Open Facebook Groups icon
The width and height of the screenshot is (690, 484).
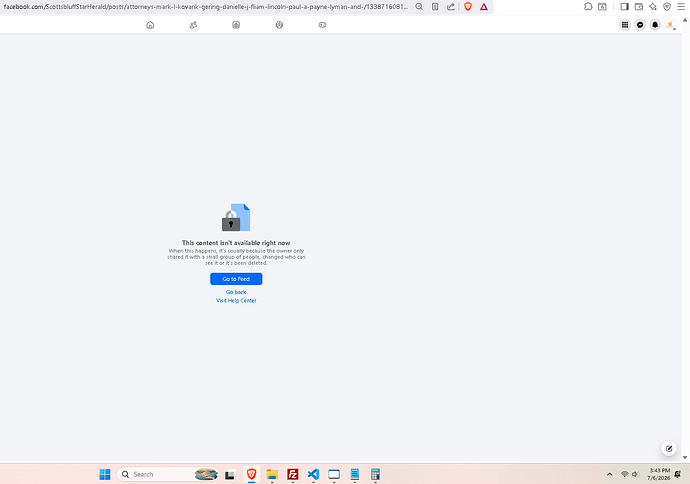click(279, 25)
